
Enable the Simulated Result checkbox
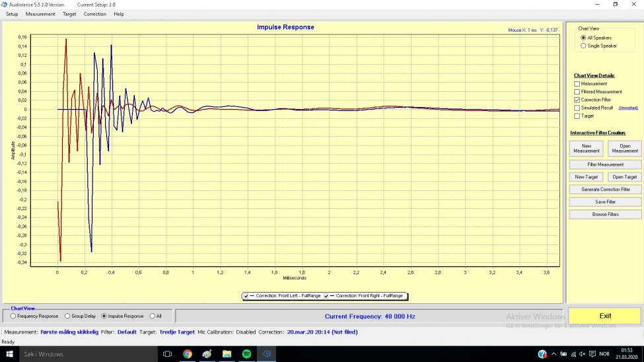(577, 108)
